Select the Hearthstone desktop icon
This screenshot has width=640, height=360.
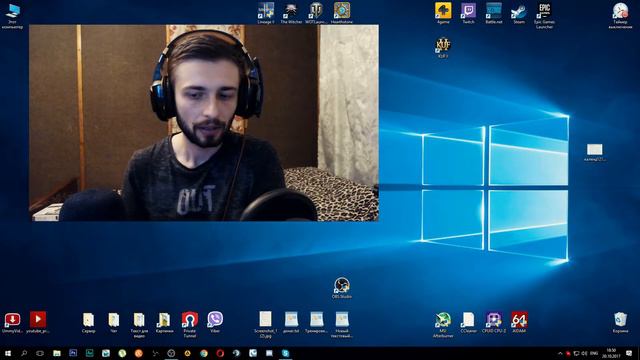coord(342,13)
